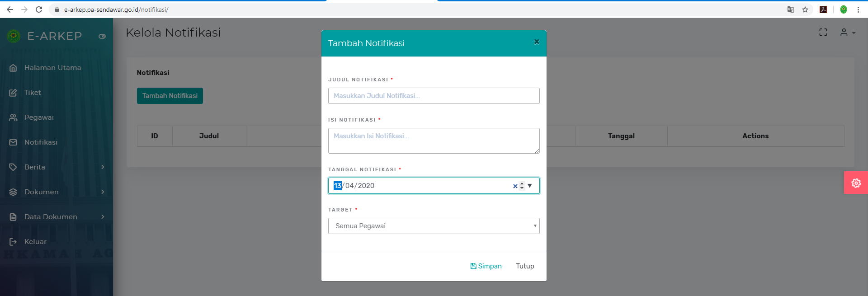The width and height of the screenshot is (868, 296).
Task: Close the Tambah Notifikasi dialog
Action: click(x=537, y=42)
